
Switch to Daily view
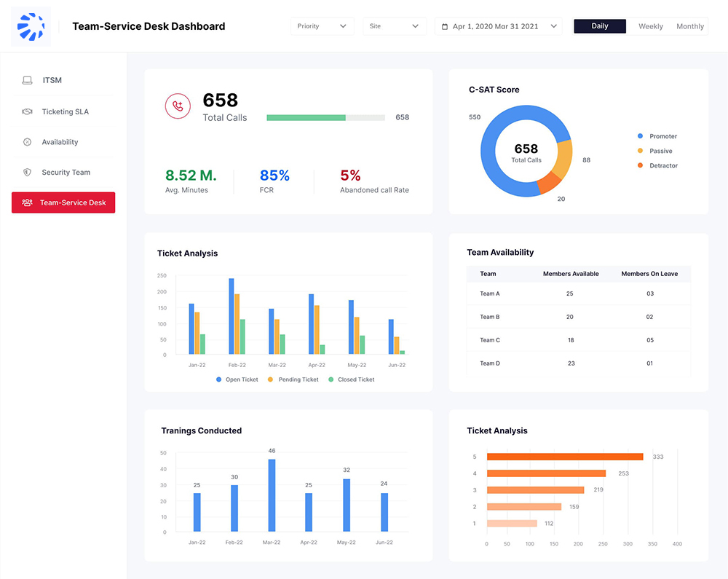pyautogui.click(x=600, y=26)
